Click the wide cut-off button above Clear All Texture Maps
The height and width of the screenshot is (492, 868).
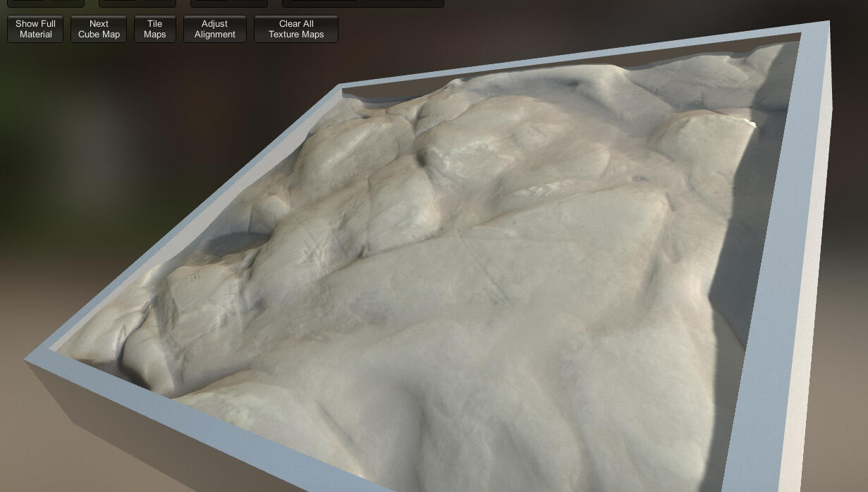(x=362, y=3)
